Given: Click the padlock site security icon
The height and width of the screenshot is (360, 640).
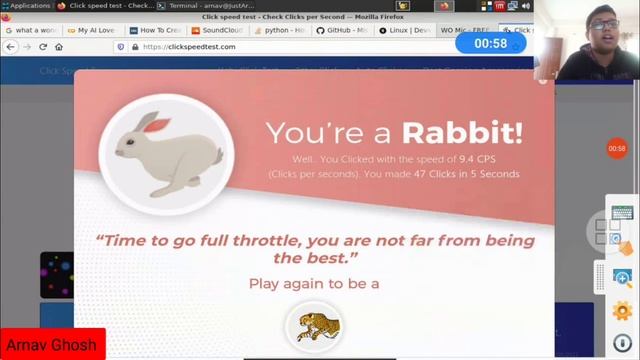Looking at the screenshot, I should (135, 47).
